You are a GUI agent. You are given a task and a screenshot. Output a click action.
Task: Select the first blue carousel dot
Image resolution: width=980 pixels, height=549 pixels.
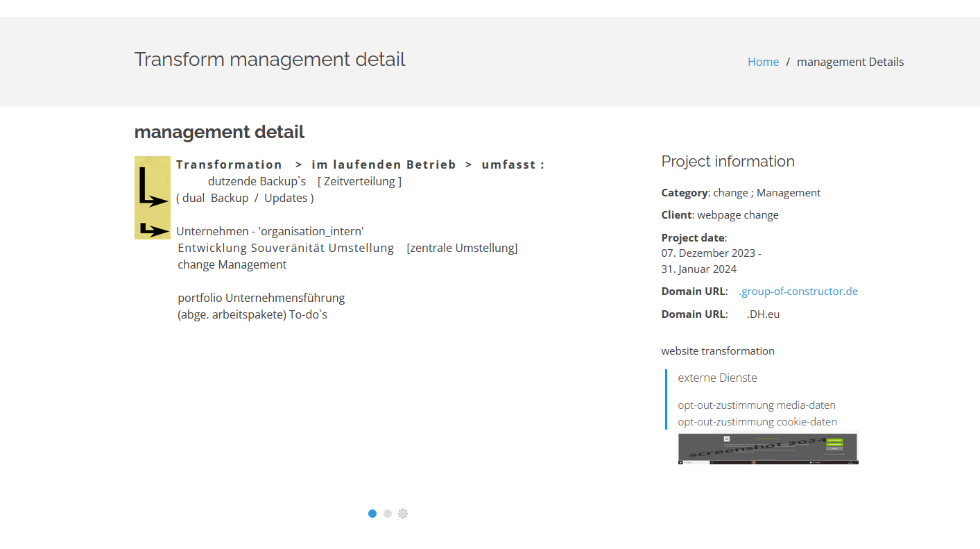pyautogui.click(x=372, y=514)
